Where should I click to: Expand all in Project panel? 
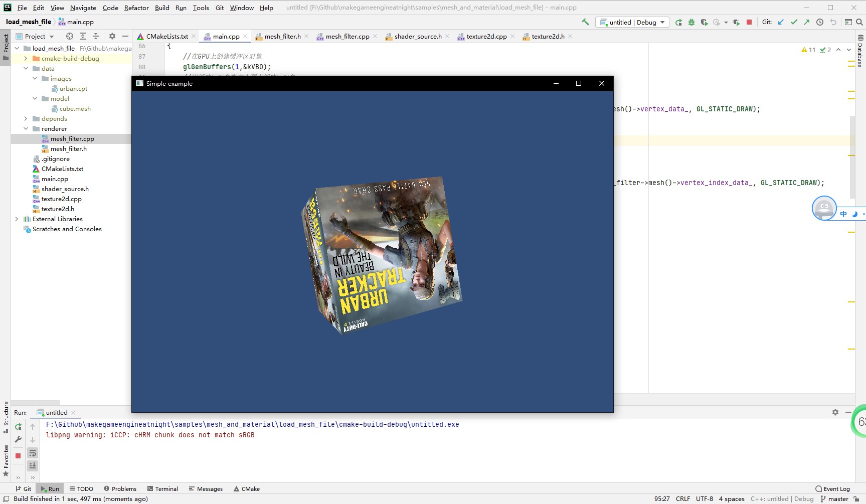[83, 36]
